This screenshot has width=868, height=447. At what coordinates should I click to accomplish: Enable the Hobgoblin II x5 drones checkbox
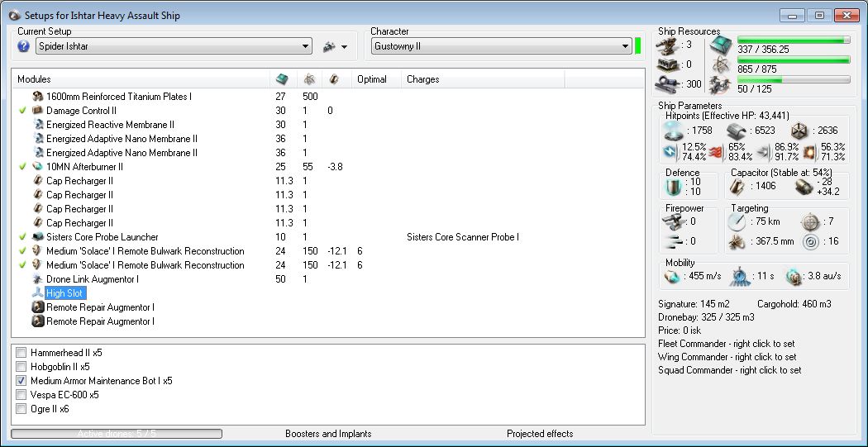click(x=21, y=367)
